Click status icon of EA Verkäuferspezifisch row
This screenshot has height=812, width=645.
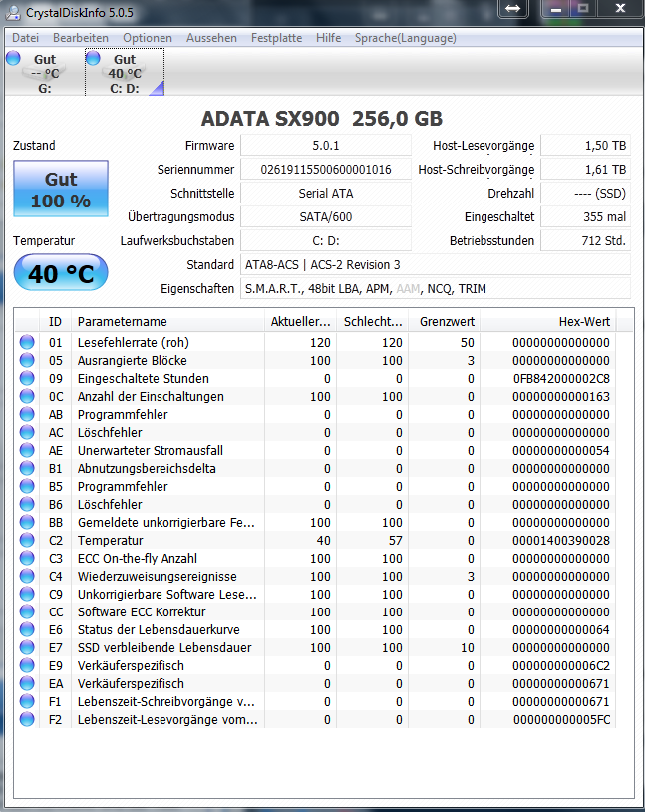click(27, 683)
